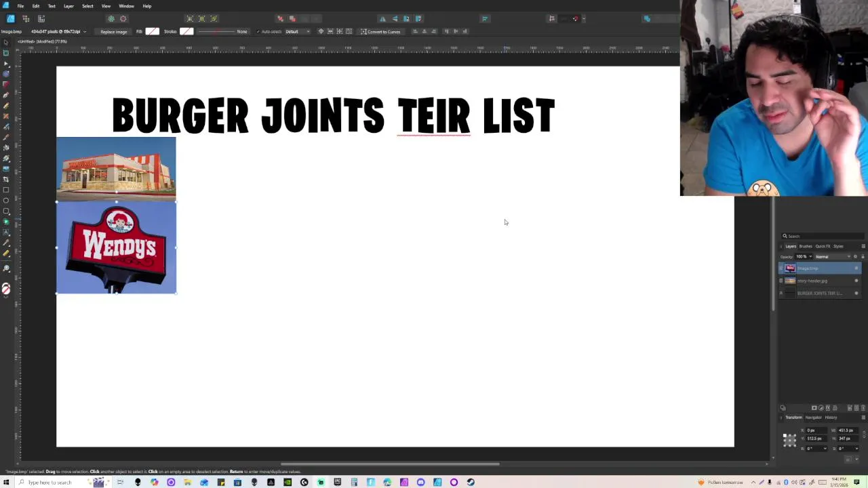Open the Text menu

coord(52,6)
